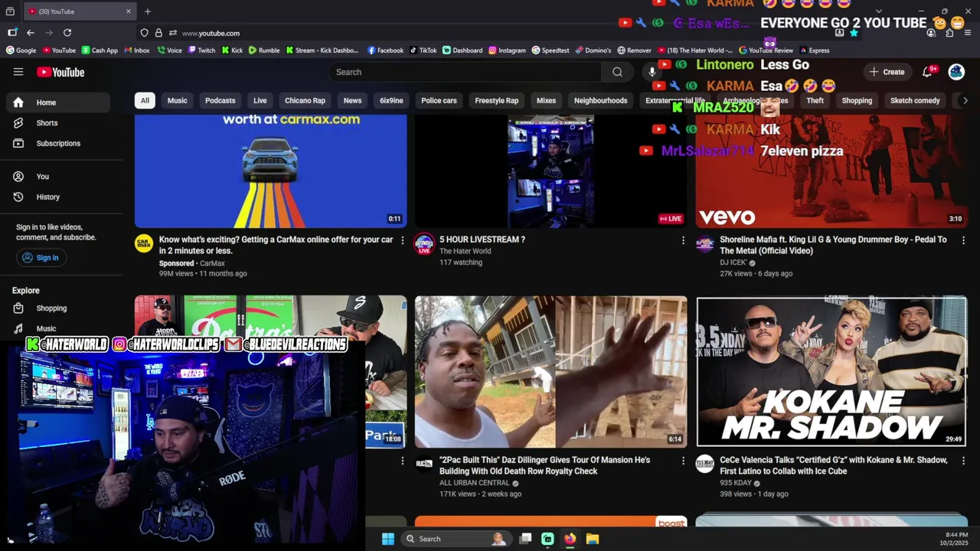Screen dimensions: 980x551
Task: Open the Kick bookmark
Action: [232, 51]
